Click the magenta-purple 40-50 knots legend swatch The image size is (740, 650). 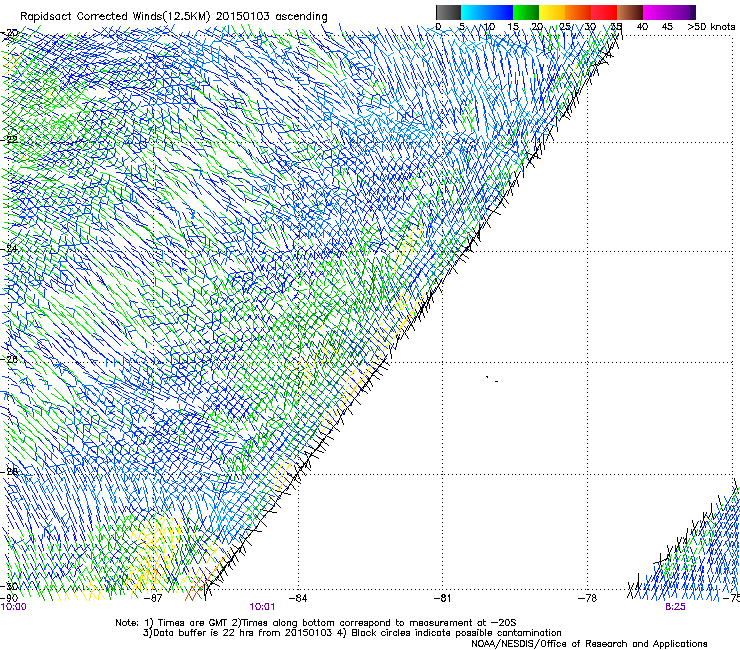(669, 12)
